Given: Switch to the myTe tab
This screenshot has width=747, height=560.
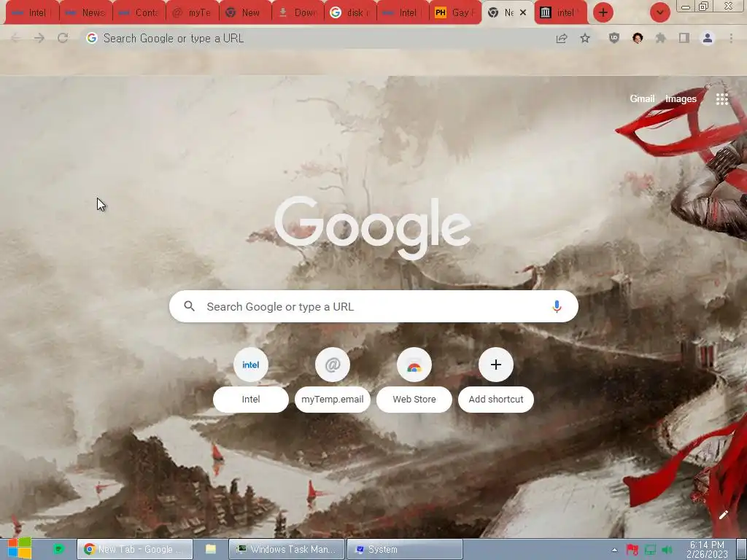Looking at the screenshot, I should coord(192,13).
